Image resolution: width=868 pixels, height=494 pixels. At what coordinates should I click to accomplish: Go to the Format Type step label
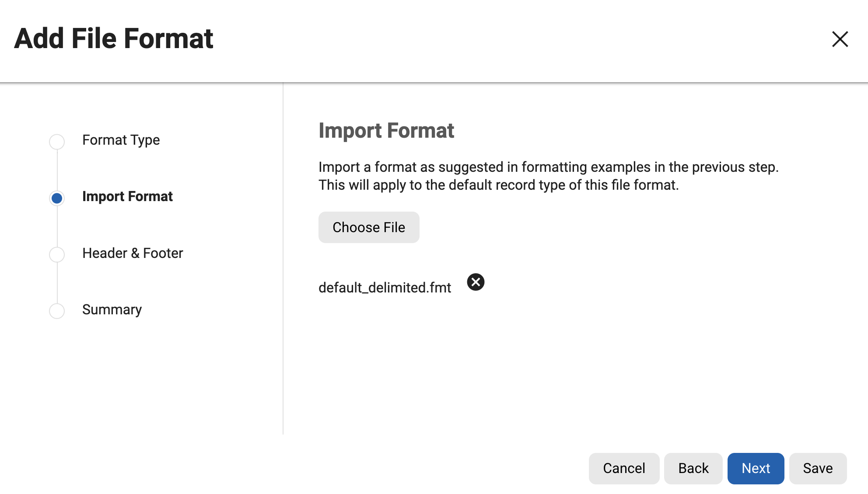[121, 140]
